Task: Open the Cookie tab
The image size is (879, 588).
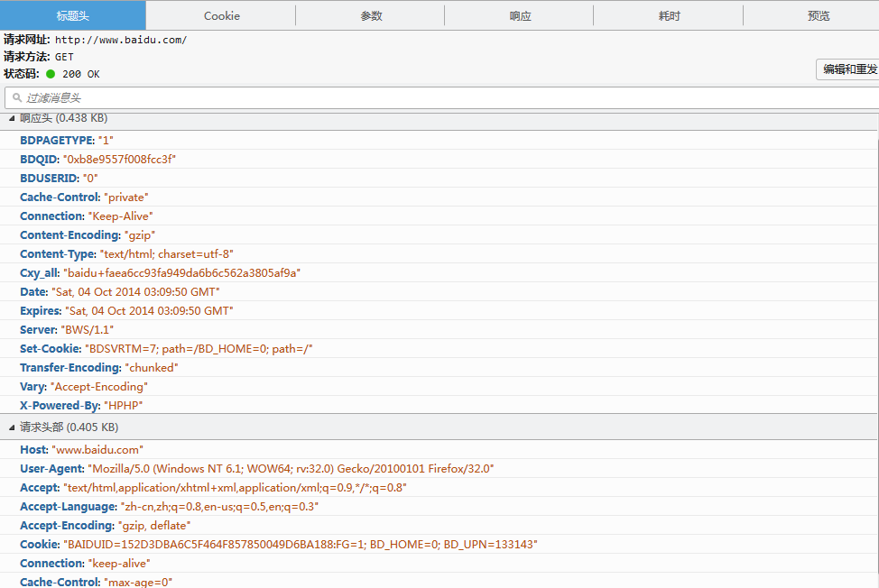Action: pos(221,15)
